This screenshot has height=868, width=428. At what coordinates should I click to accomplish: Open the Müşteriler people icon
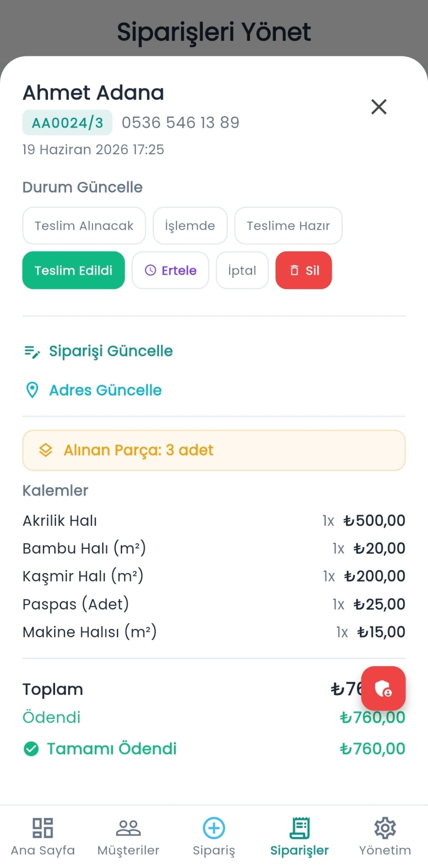pyautogui.click(x=128, y=828)
